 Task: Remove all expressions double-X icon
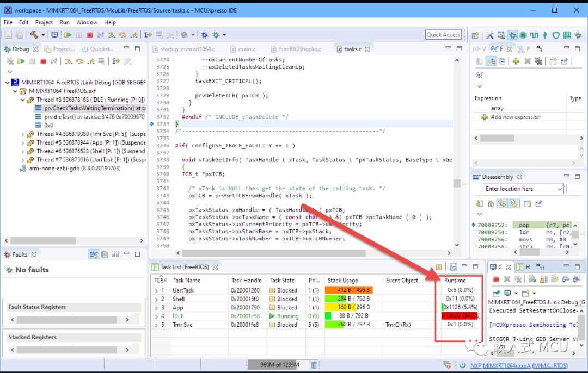point(538,61)
